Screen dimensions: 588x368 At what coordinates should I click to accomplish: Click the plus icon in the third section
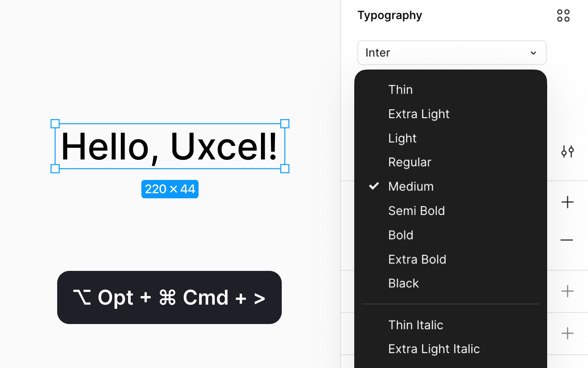(x=567, y=291)
